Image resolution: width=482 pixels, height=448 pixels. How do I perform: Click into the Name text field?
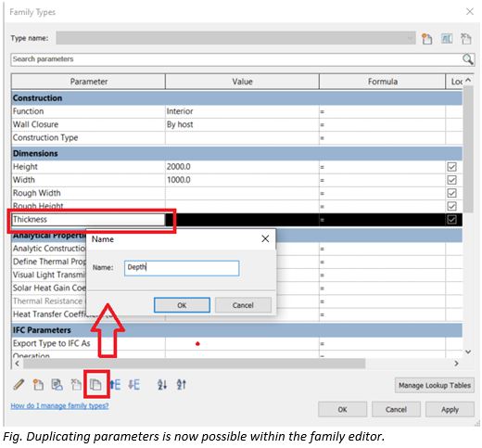(182, 268)
